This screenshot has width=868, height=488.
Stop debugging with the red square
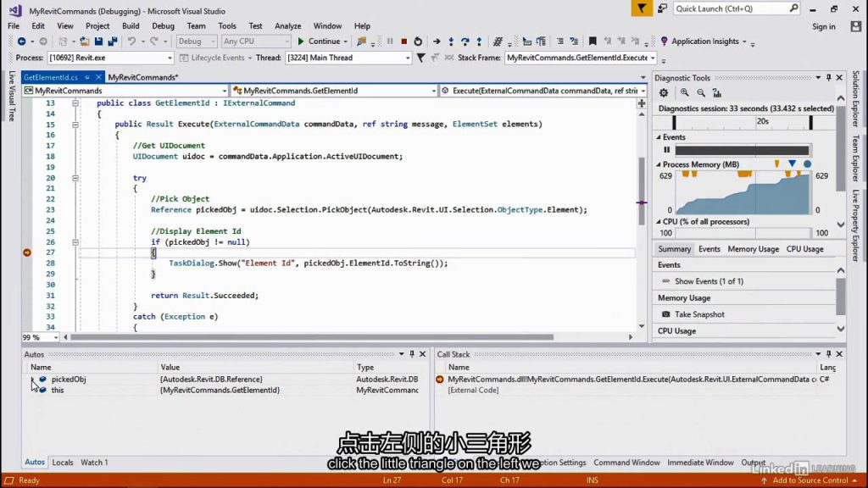coord(404,42)
